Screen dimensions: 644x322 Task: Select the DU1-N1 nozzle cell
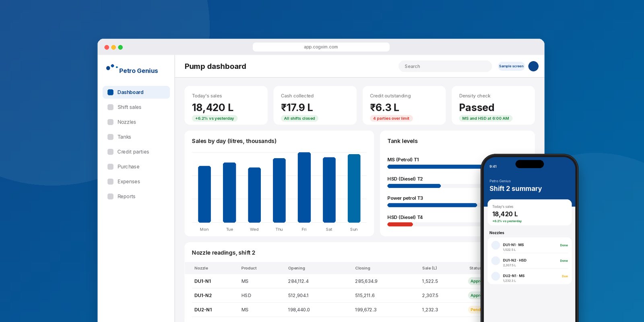point(203,281)
